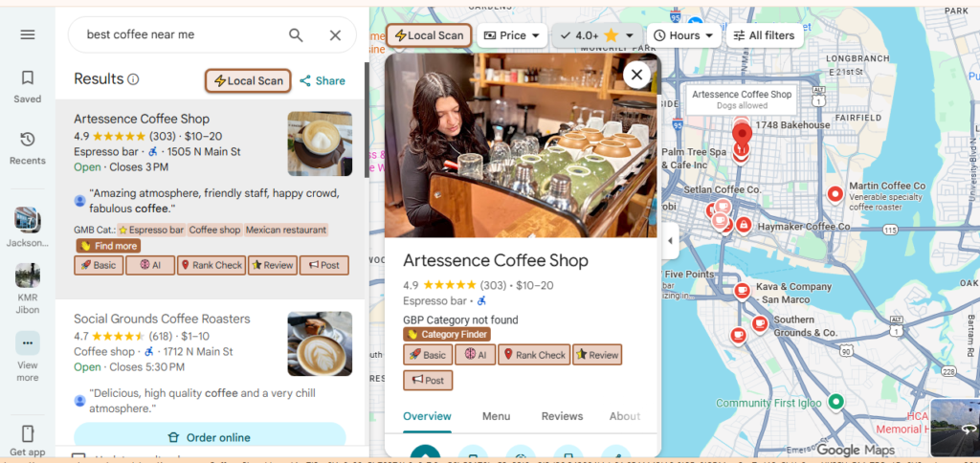Viewport: 980px width, 463px height.
Task: Click Basic button in the place card
Action: tap(428, 355)
